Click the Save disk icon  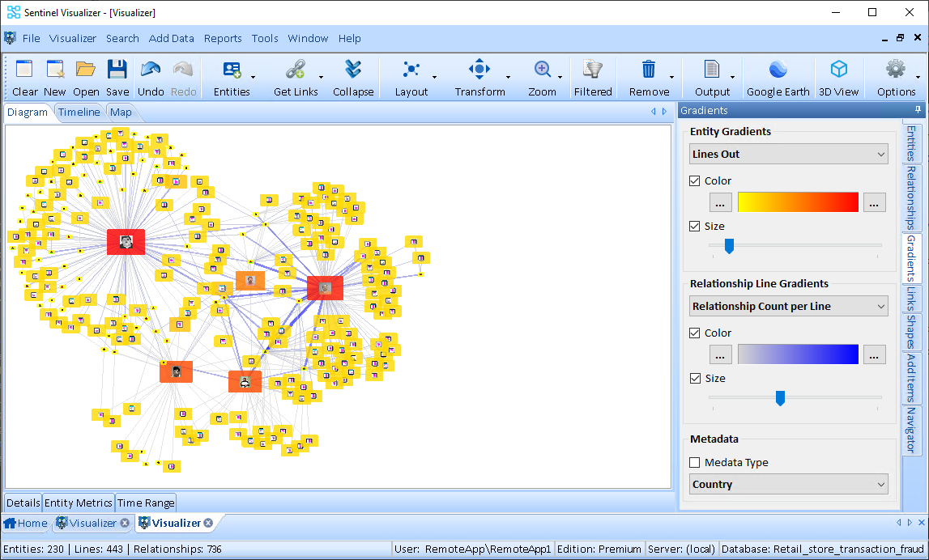pyautogui.click(x=117, y=70)
